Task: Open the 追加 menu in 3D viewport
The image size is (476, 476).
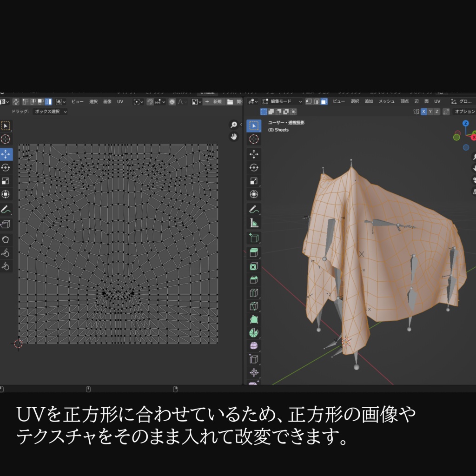Action: point(369,101)
